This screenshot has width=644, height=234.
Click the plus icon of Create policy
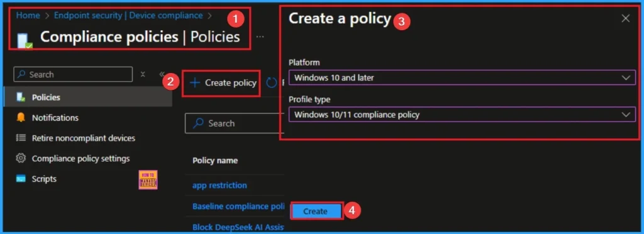[195, 83]
